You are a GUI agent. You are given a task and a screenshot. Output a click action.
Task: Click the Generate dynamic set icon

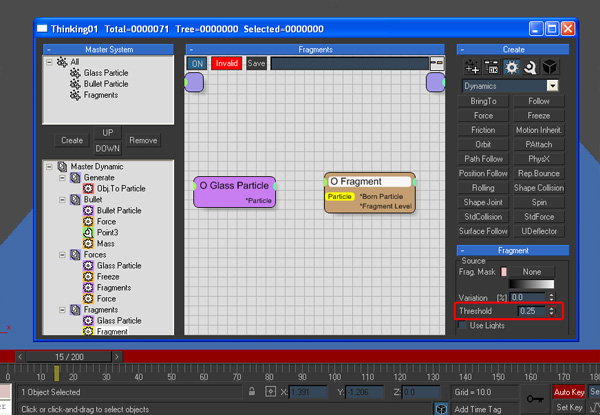[75, 177]
